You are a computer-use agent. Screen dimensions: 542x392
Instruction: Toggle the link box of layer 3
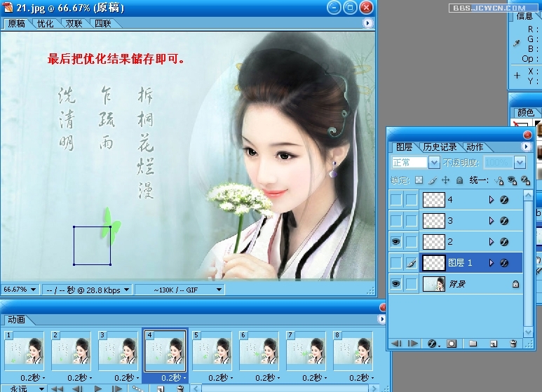pyautogui.click(x=412, y=221)
